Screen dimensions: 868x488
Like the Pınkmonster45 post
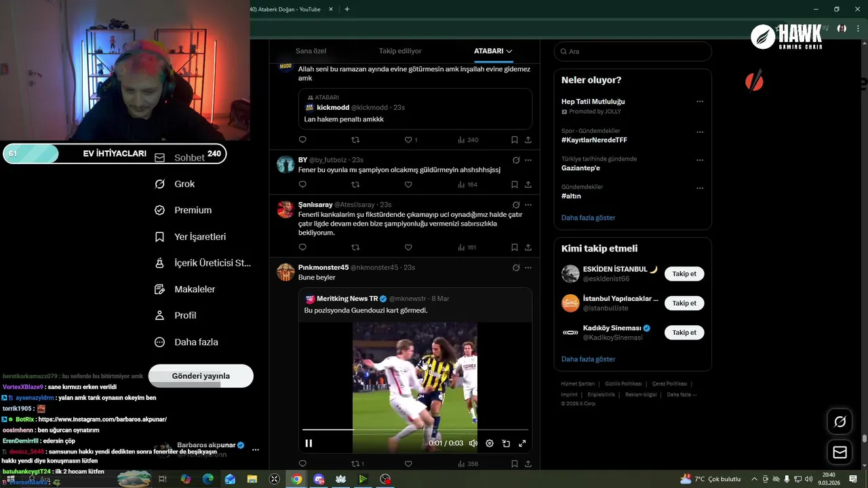[408, 464]
